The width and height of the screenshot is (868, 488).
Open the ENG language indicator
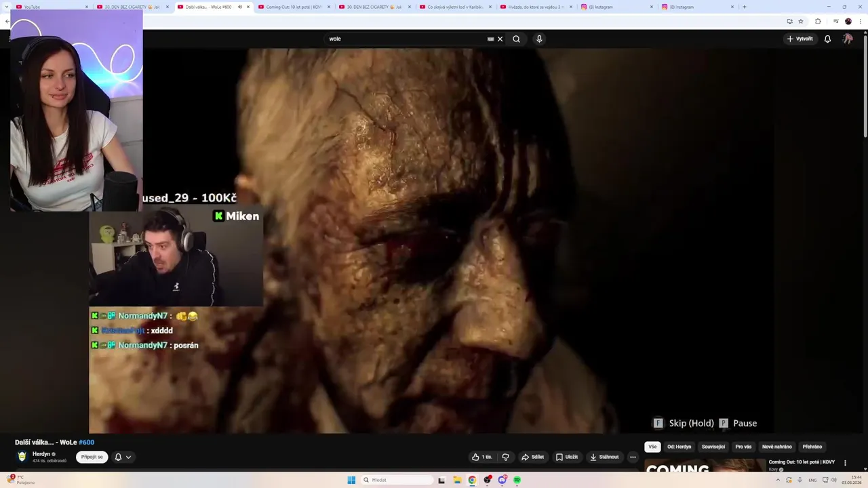(x=813, y=480)
